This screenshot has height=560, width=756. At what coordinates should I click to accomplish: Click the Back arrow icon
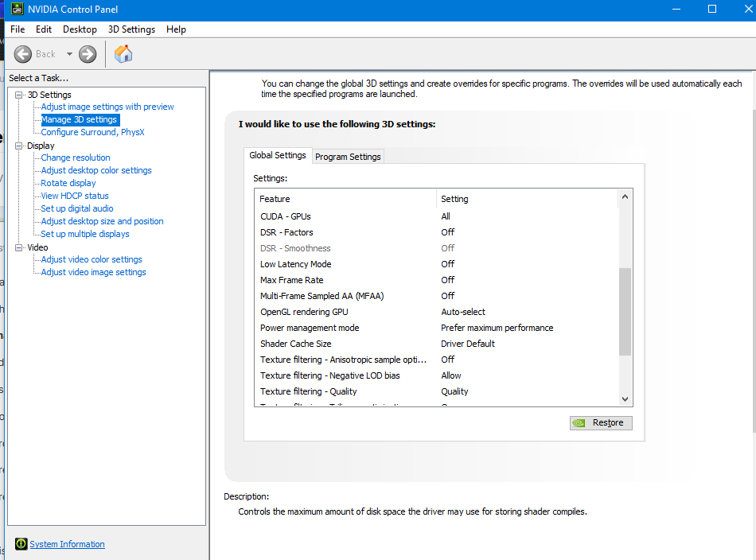coord(22,54)
